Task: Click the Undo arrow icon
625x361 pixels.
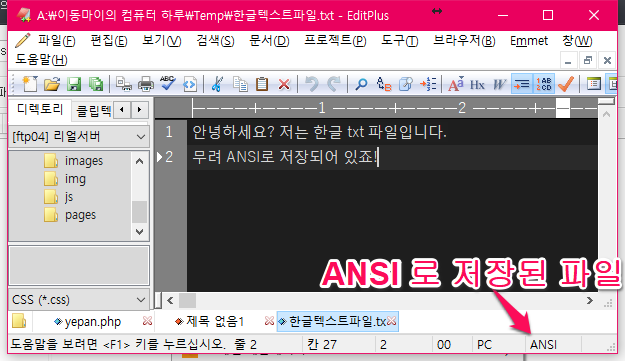Action: [312, 84]
